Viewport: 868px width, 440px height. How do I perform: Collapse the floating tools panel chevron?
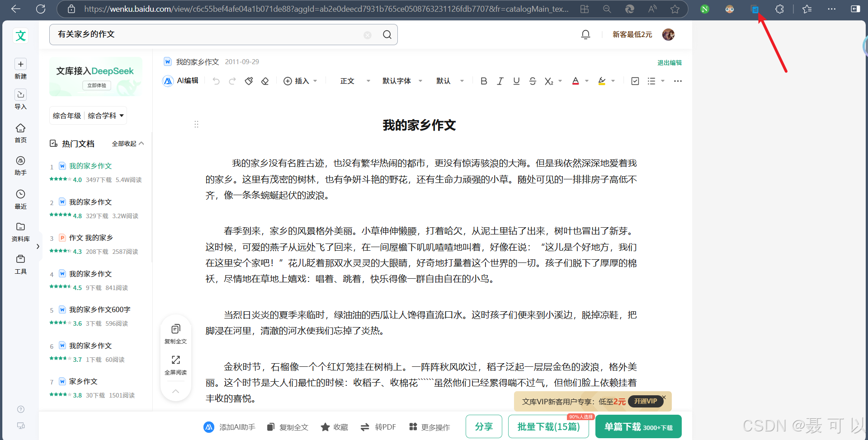[x=176, y=391]
